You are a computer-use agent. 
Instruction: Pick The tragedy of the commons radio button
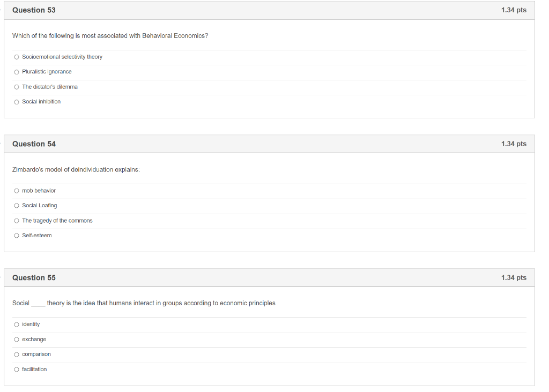coord(17,221)
